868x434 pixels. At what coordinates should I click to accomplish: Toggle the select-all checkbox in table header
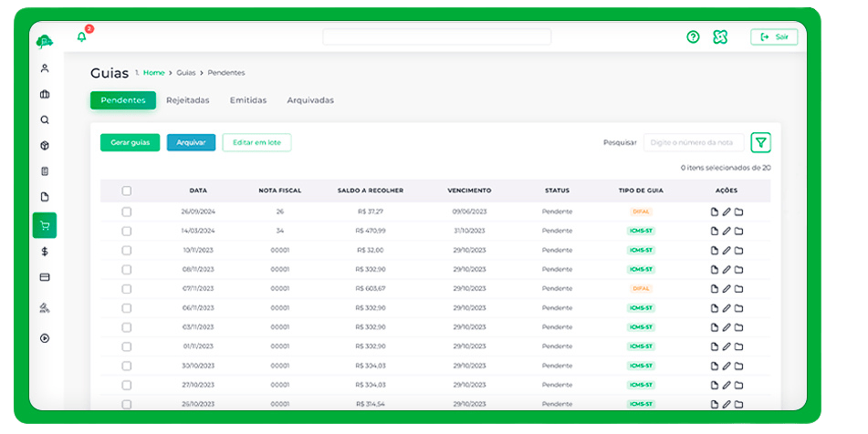(x=127, y=191)
